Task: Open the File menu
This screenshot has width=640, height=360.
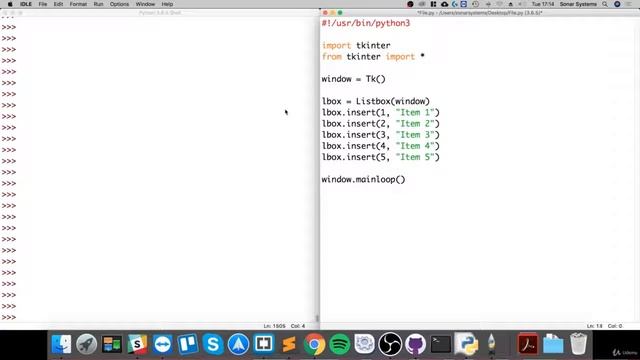Action: click(x=42, y=4)
